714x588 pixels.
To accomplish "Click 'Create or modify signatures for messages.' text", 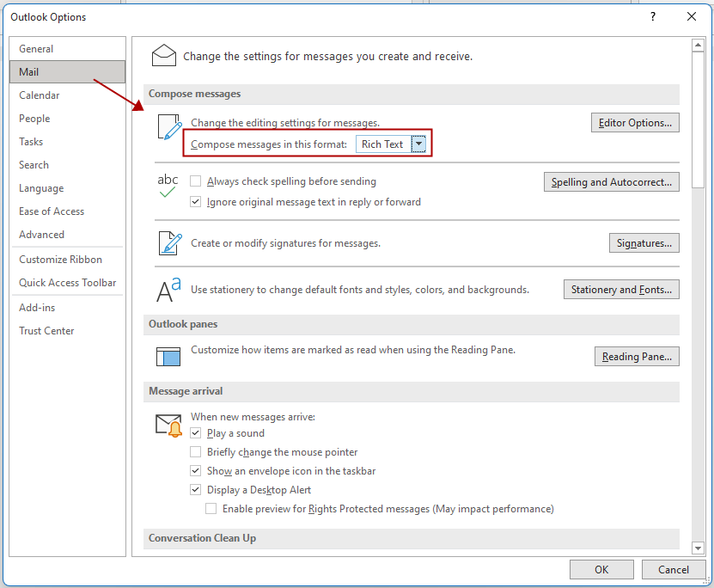I will pyautogui.click(x=285, y=243).
